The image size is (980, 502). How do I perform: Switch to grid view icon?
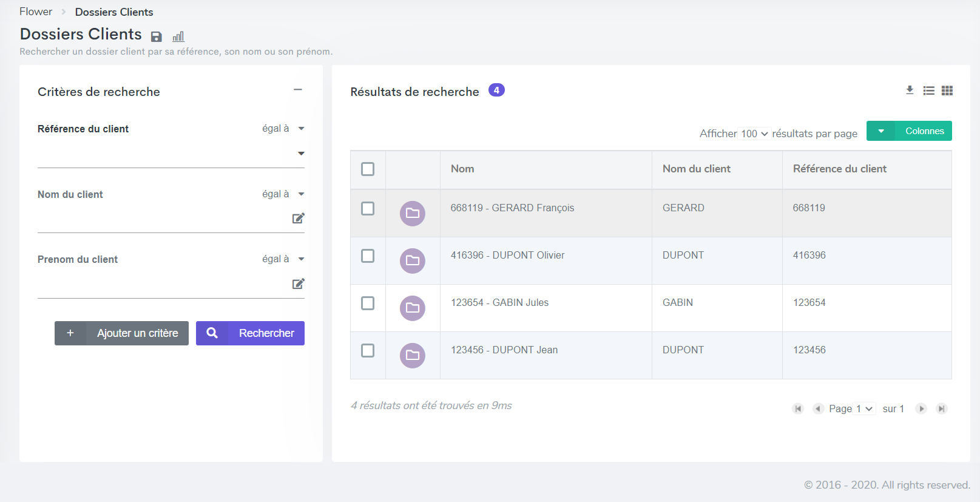point(947,90)
